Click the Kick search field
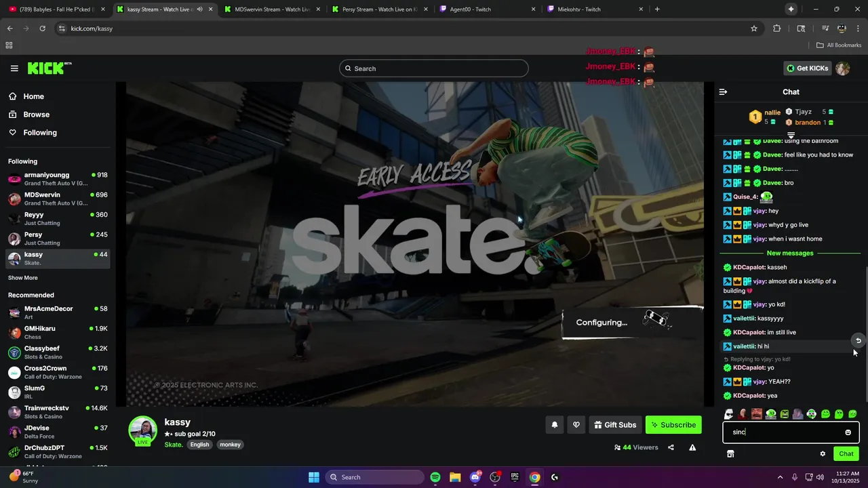Viewport: 868px width, 488px height. (x=434, y=68)
